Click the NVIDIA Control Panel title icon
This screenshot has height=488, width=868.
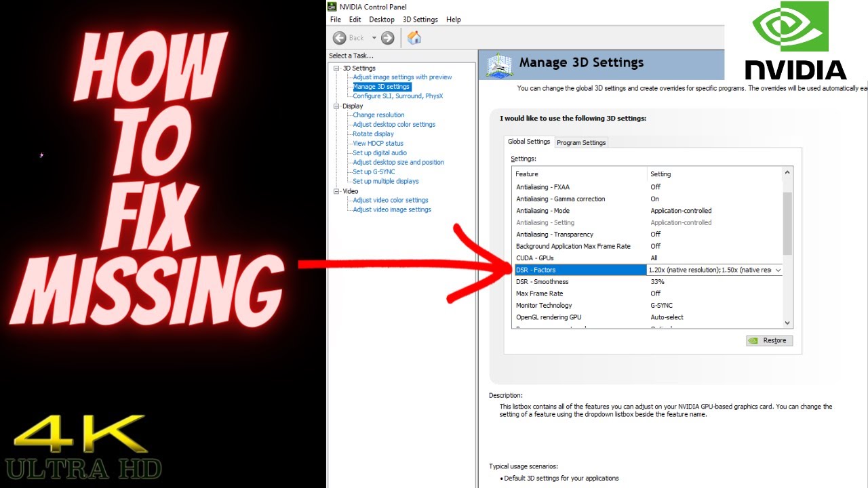(332, 7)
